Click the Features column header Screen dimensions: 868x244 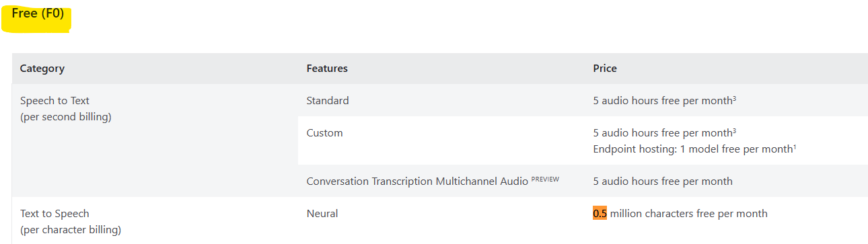[327, 69]
